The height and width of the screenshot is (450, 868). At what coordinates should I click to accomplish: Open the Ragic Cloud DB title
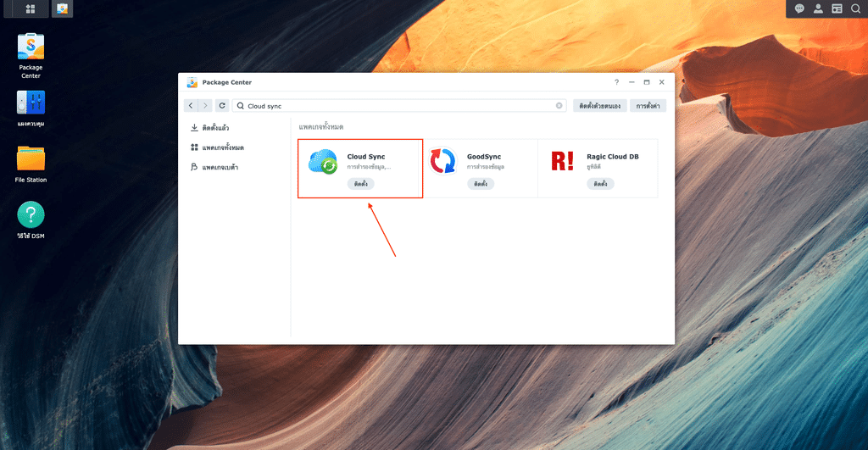[x=613, y=157]
